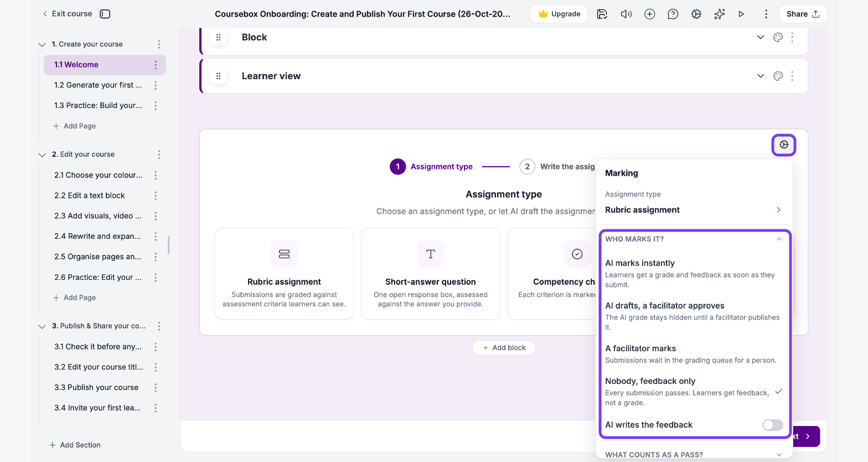Toggle AI writes the feedback switch
The width and height of the screenshot is (868, 462).
773,425
